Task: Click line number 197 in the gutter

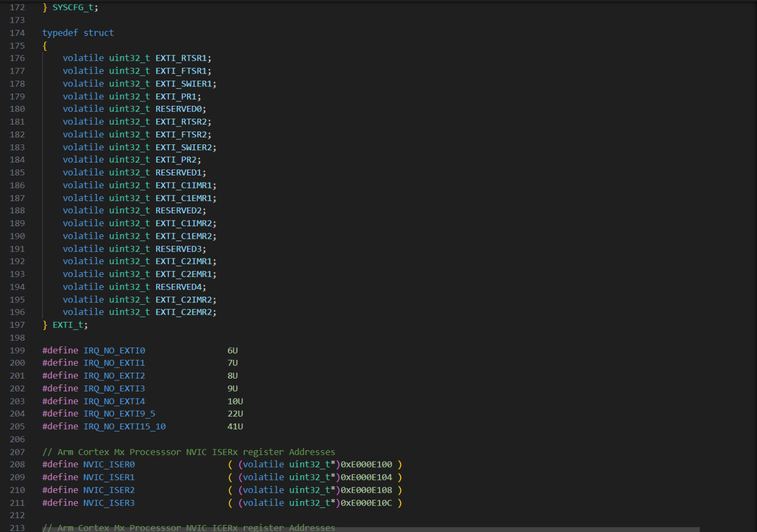Action: (17, 325)
